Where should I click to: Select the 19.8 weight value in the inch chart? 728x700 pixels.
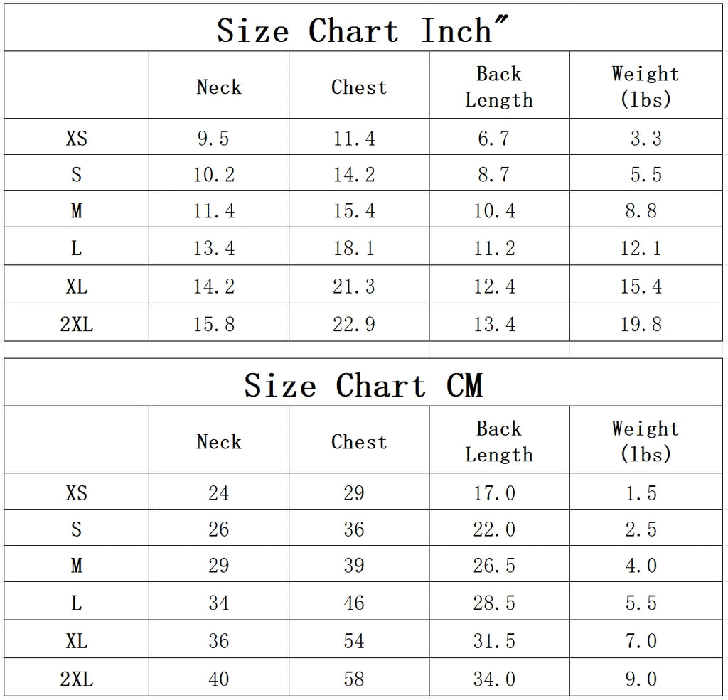pos(641,324)
